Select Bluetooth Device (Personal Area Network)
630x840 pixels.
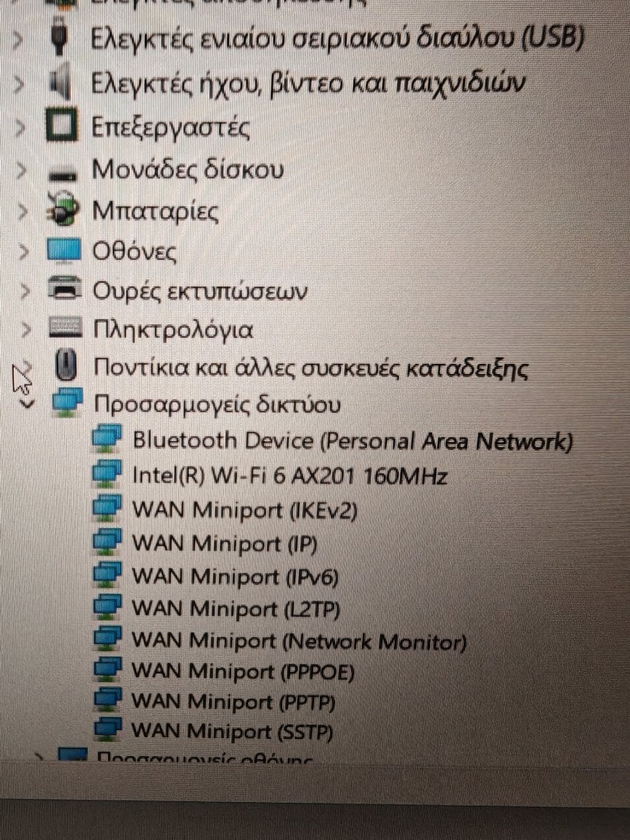352,442
